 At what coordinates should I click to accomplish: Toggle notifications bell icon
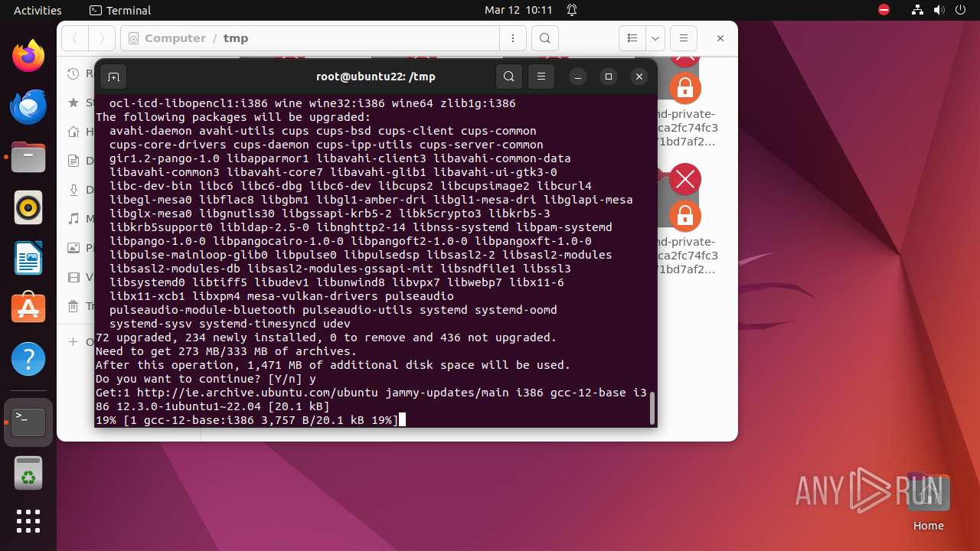pos(572,10)
